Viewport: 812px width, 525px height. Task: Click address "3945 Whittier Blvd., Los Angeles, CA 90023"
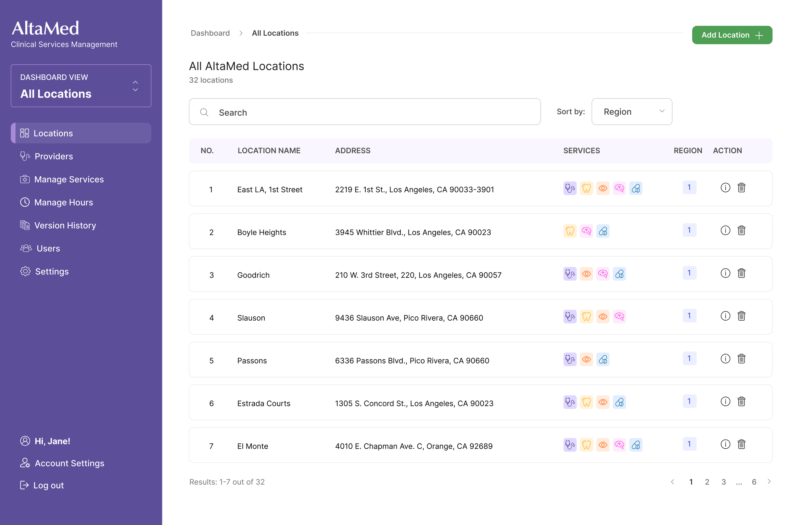pyautogui.click(x=412, y=232)
